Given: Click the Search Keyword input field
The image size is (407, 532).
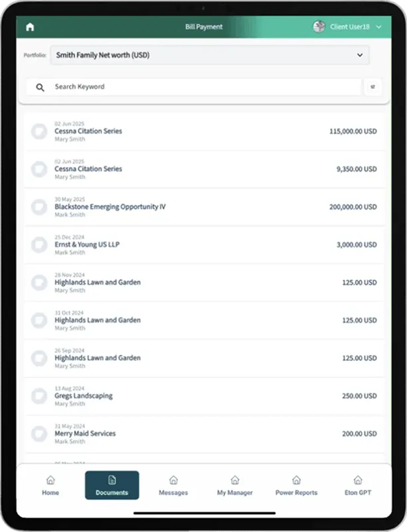Looking at the screenshot, I should coord(199,87).
